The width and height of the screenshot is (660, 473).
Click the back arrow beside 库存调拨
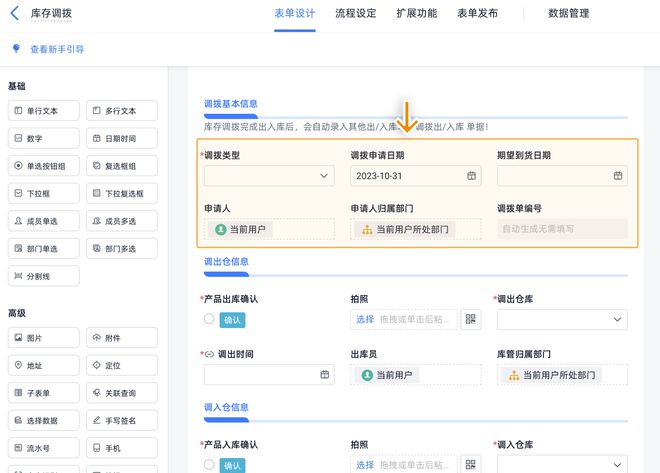(15, 14)
